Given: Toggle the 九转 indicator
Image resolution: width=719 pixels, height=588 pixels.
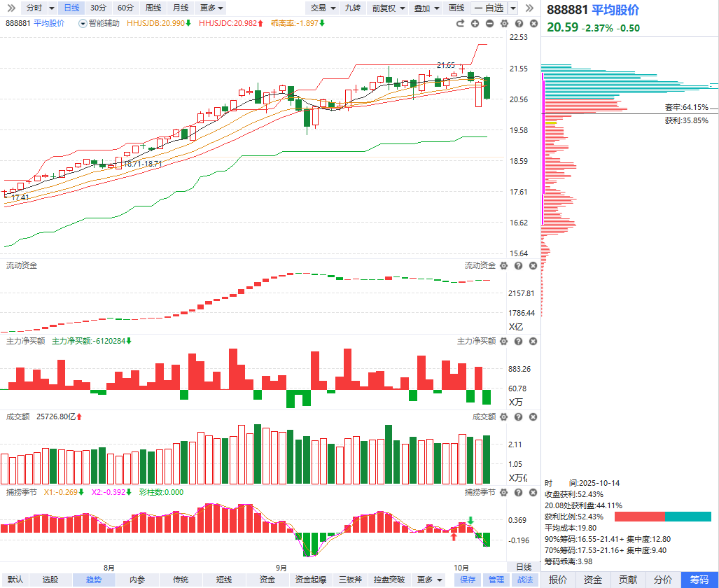Looking at the screenshot, I should click(x=353, y=8).
